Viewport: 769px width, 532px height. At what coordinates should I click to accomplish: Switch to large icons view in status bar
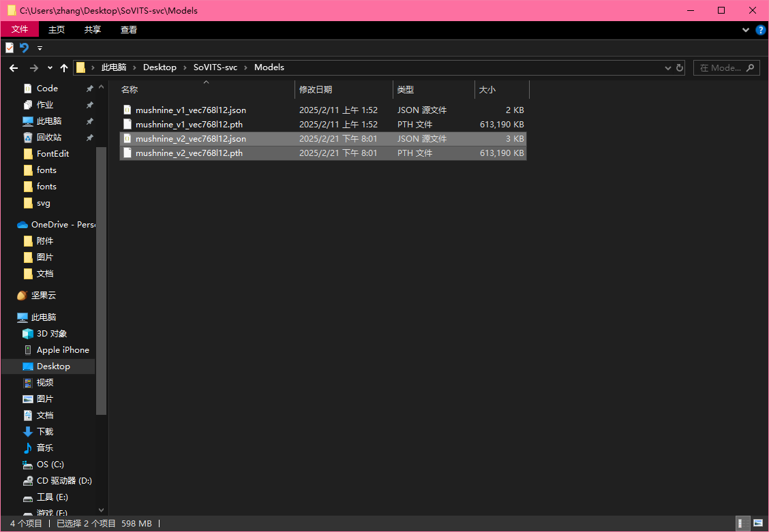point(757,523)
